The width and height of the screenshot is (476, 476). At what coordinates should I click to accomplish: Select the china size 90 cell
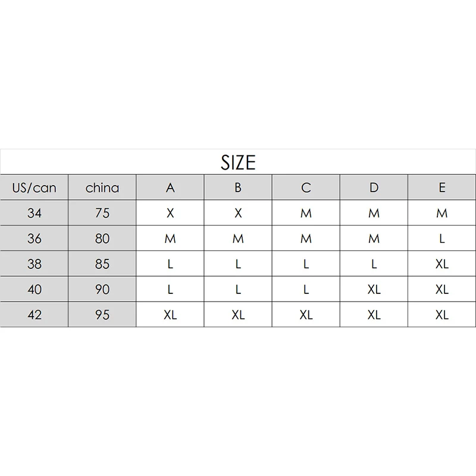point(102,289)
